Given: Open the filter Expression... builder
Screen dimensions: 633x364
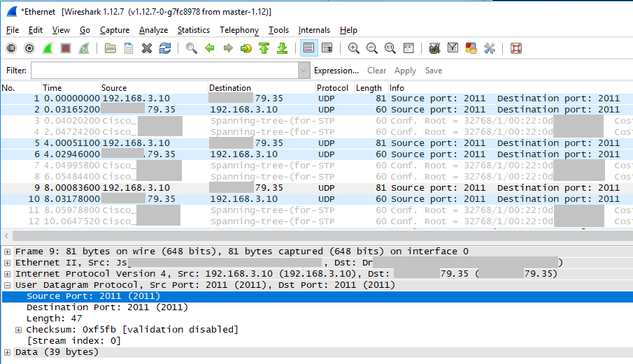Looking at the screenshot, I should tap(336, 71).
